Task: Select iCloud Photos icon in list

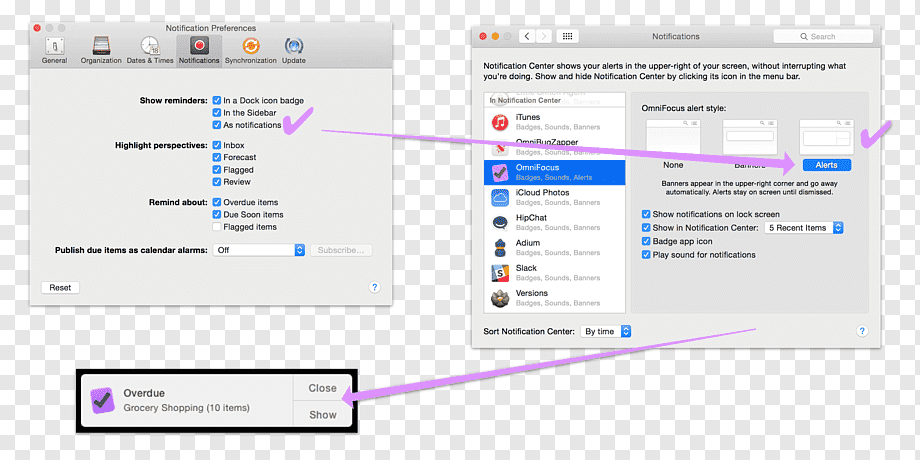Action: [500, 198]
